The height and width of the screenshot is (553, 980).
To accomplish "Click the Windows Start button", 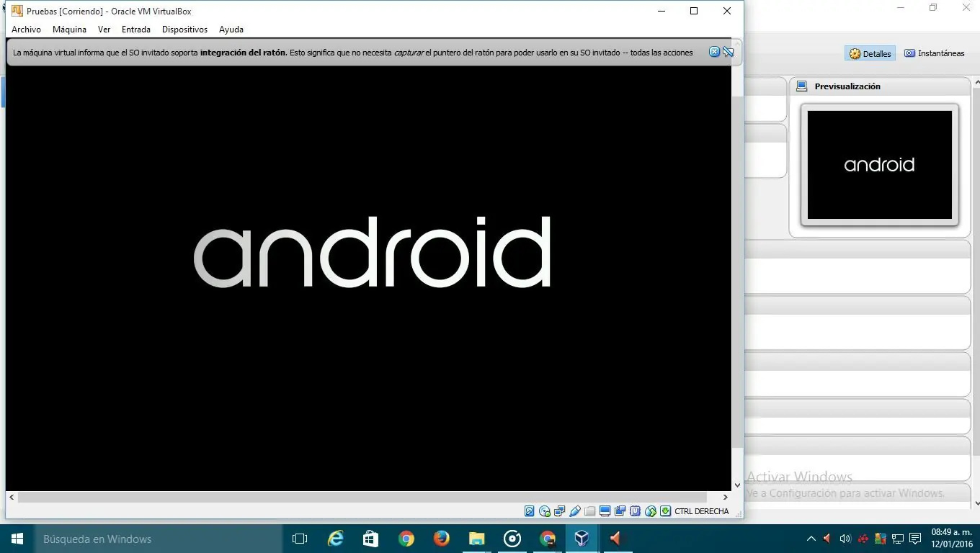I will (x=17, y=539).
